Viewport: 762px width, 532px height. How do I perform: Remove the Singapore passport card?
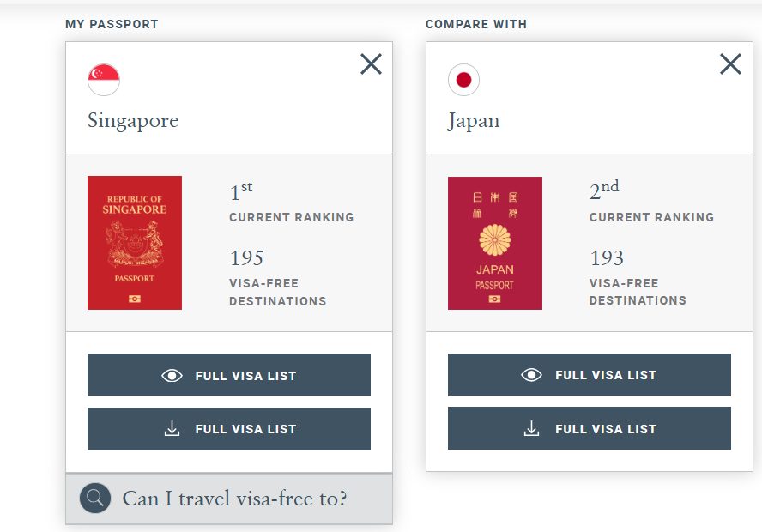[371, 64]
